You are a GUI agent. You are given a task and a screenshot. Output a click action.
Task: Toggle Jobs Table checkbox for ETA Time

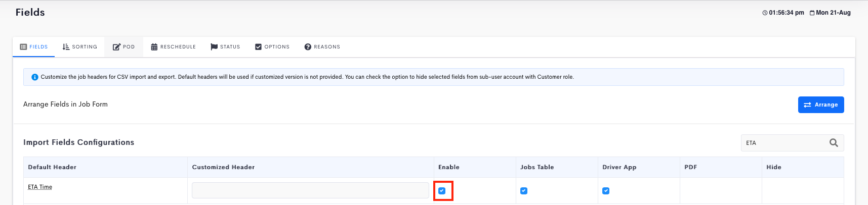(x=524, y=191)
